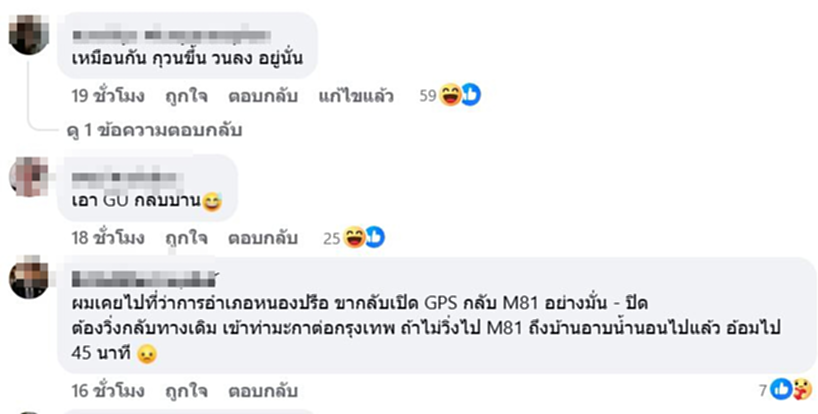
Task: Click the laughing reaction emoji showing 25
Action: [355, 238]
